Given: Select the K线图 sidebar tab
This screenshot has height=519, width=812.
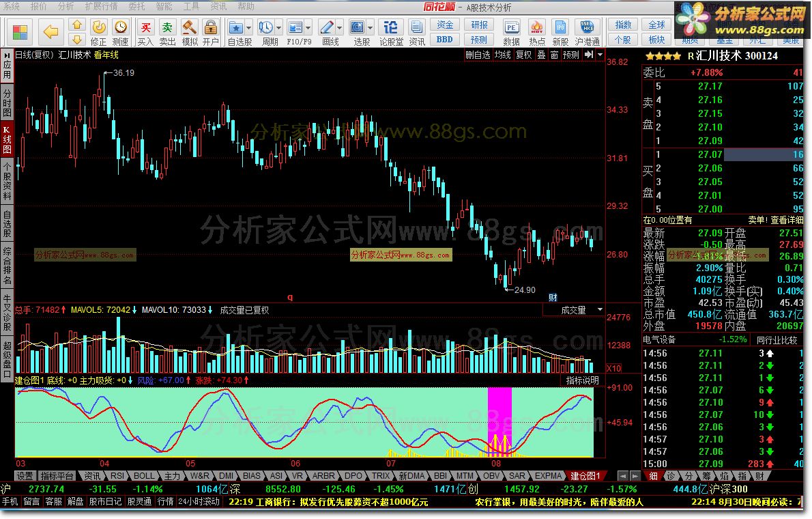Looking at the screenshot, I should click(7, 140).
